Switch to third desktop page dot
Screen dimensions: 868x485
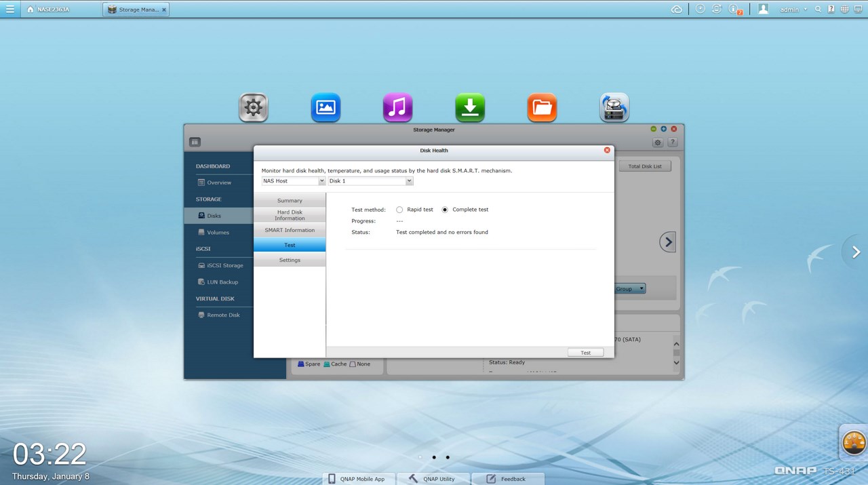448,457
